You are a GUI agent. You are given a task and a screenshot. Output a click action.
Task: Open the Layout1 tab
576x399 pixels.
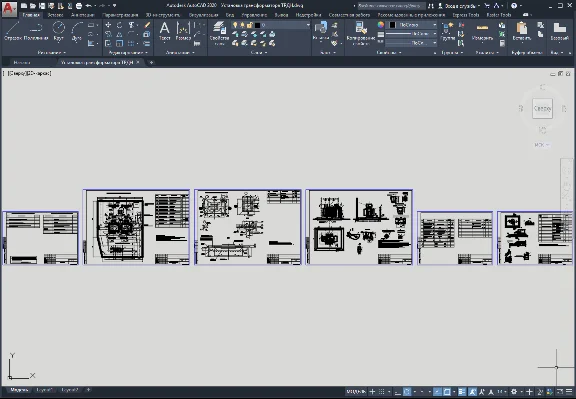click(44, 390)
